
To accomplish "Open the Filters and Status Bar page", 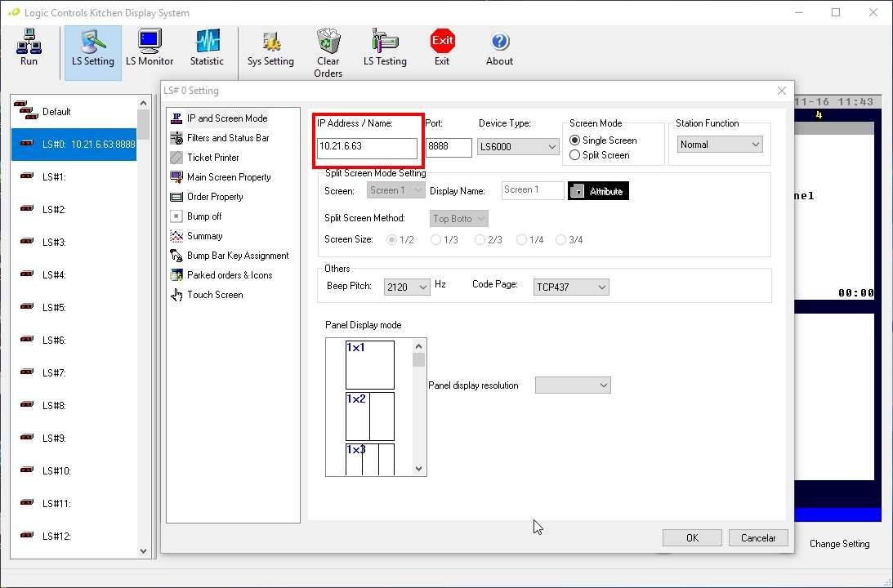I will click(220, 138).
